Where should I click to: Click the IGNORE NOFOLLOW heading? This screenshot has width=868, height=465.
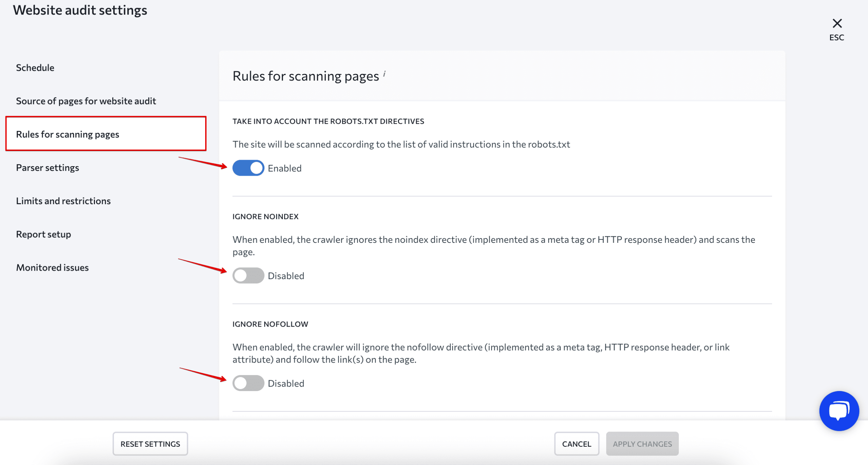point(270,324)
